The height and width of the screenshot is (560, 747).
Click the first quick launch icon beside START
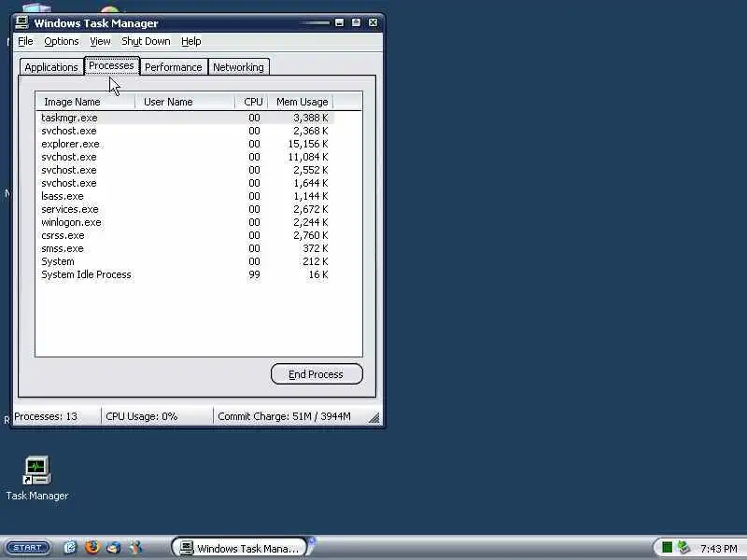click(x=70, y=548)
